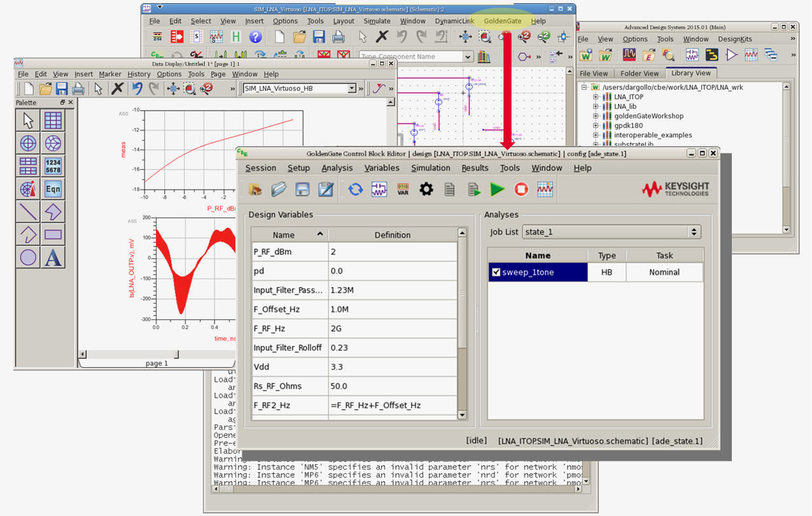Run simulation with the green play icon
This screenshot has height=516, width=812.
pos(497,189)
